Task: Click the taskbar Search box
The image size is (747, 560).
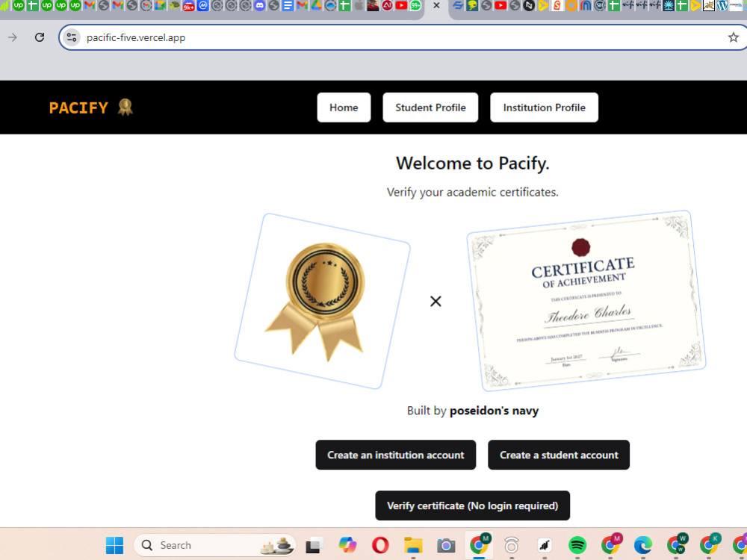Action: 214,545
